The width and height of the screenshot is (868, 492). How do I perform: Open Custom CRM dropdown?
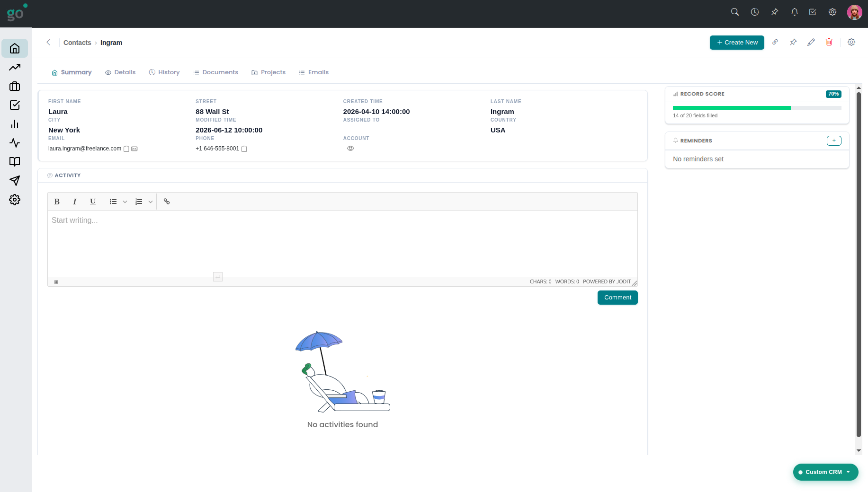point(826,472)
